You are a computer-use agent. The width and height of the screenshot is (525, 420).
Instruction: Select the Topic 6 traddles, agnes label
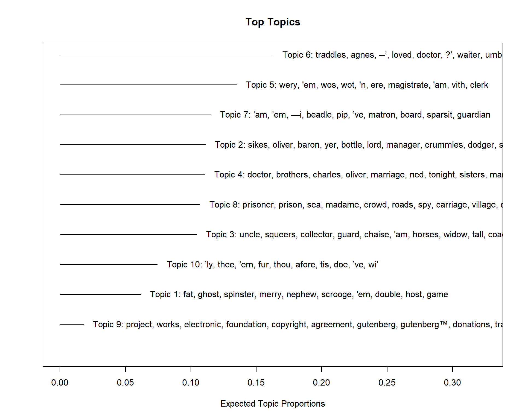[392, 55]
